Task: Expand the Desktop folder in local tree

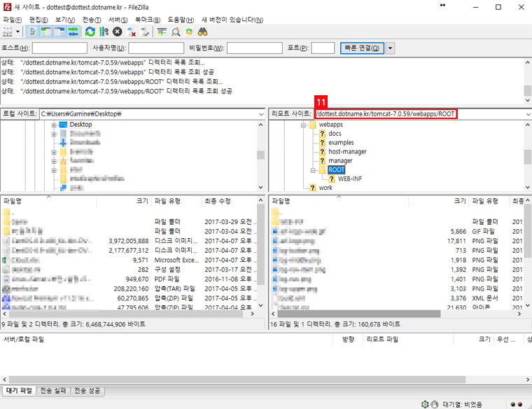Action: tap(54, 125)
